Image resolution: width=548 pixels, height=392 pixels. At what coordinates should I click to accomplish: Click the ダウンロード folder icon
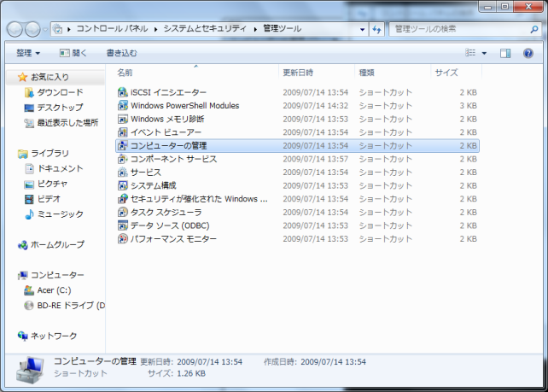(29, 92)
